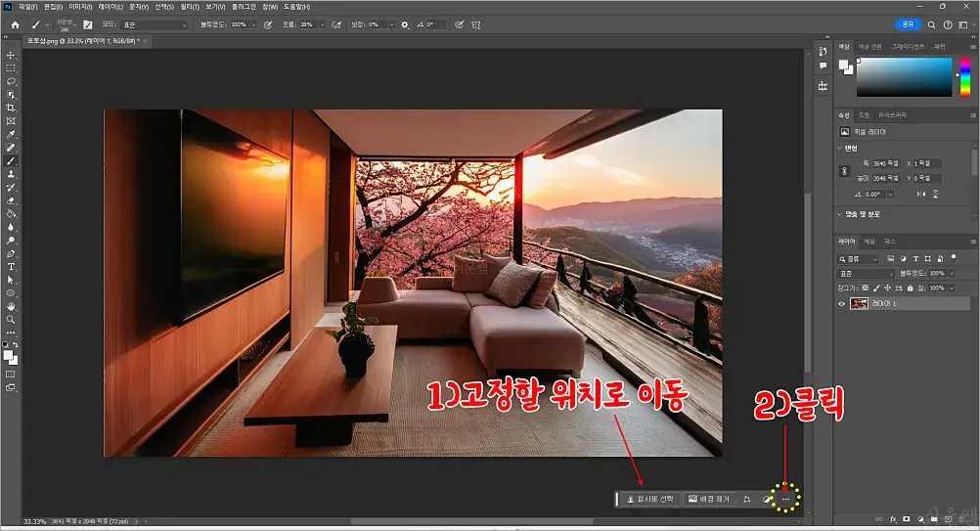Image resolution: width=980 pixels, height=531 pixels.
Task: Select the Rectangular Marquee tool
Action: coord(11,68)
